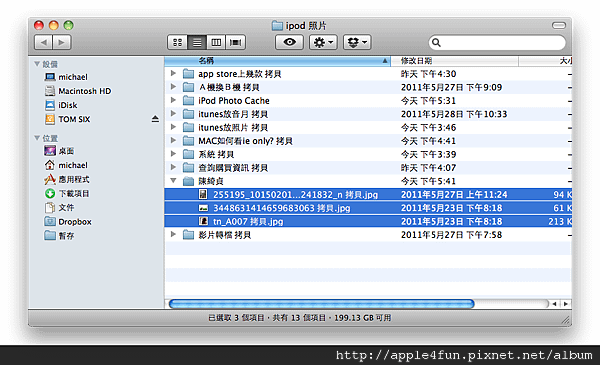Click the scroll right arrow
600x365 pixels.
click(566, 304)
